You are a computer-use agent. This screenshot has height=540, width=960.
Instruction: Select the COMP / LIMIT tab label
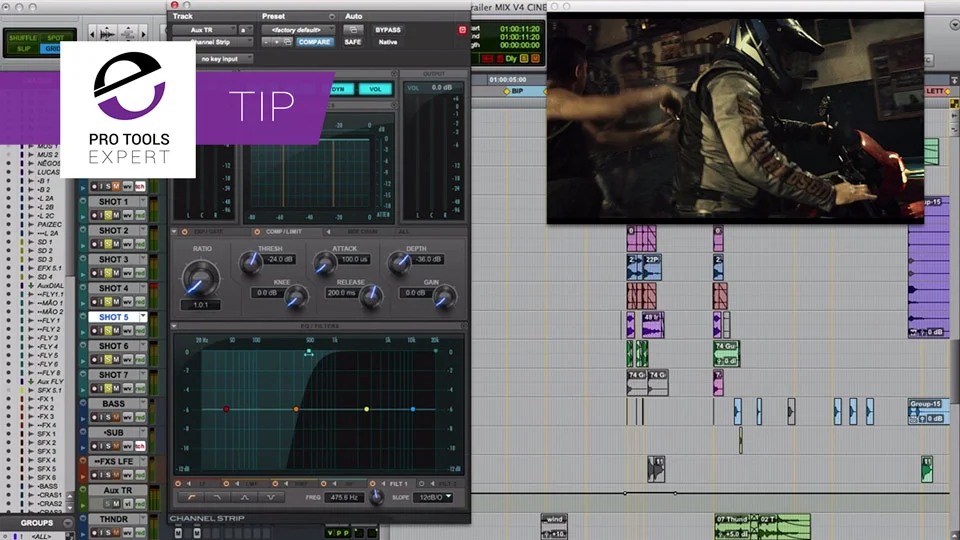pos(283,232)
